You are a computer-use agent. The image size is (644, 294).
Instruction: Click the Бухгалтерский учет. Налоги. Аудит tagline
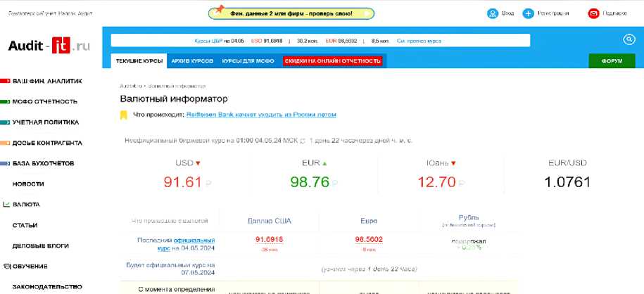(51, 13)
